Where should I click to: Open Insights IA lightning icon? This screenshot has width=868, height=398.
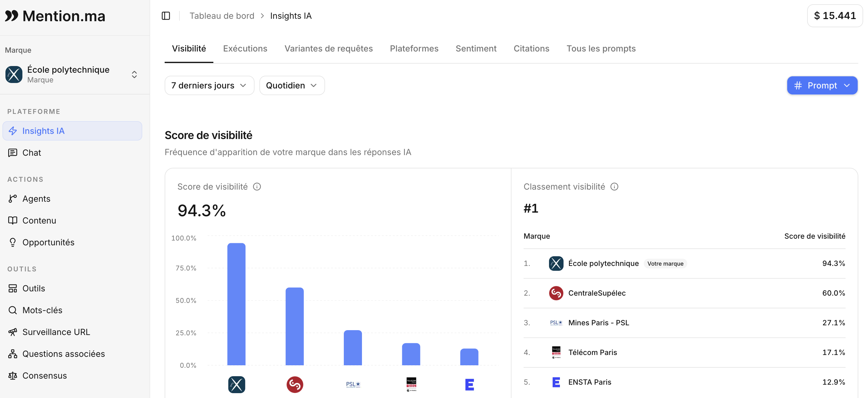tap(13, 131)
